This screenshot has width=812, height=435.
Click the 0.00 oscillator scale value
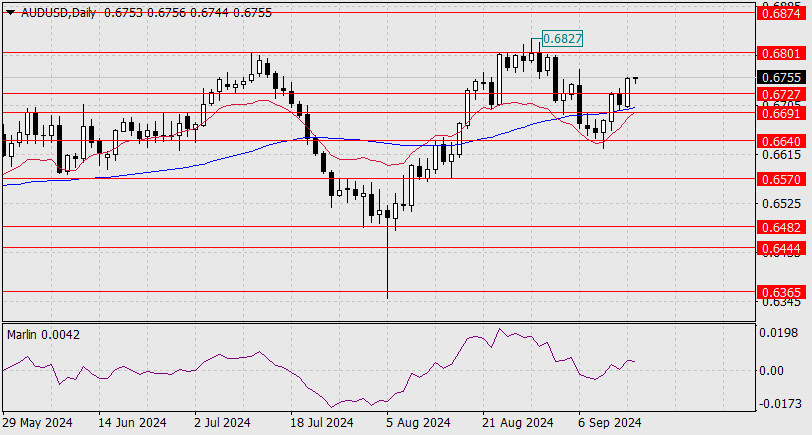(x=771, y=370)
